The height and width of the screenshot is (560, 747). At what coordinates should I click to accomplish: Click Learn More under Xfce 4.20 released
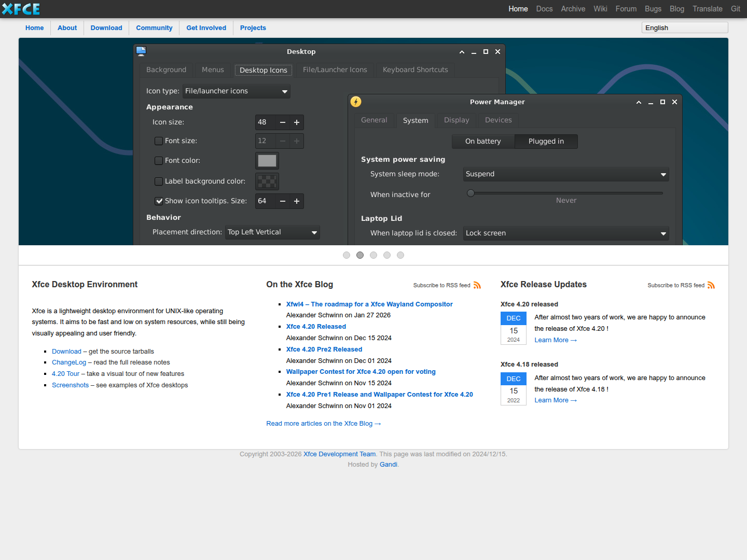[556, 340]
